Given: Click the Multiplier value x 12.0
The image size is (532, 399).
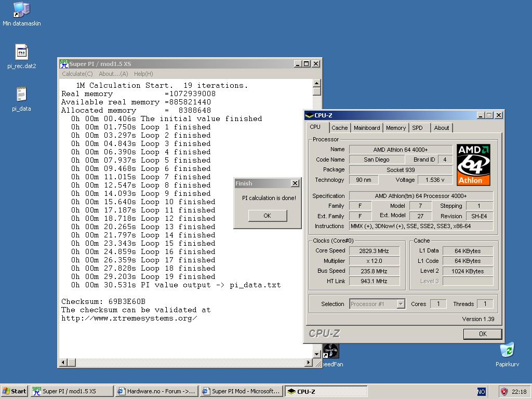Looking at the screenshot, I should click(x=374, y=261).
